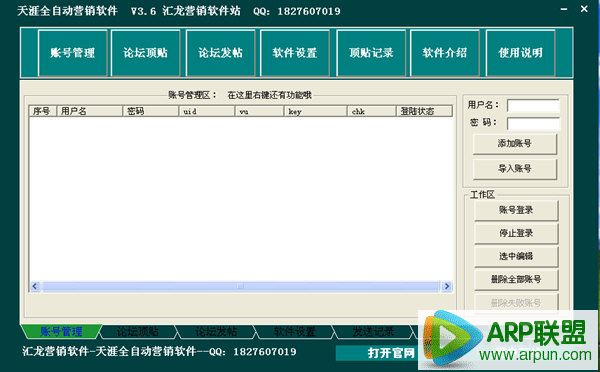Minimize the window with the dash icon
The image size is (600, 372).
click(x=564, y=9)
